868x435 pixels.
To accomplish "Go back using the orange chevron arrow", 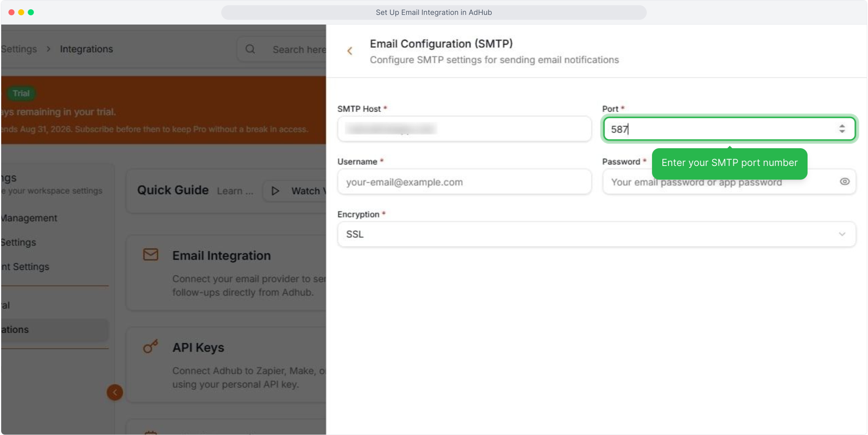I will click(350, 51).
